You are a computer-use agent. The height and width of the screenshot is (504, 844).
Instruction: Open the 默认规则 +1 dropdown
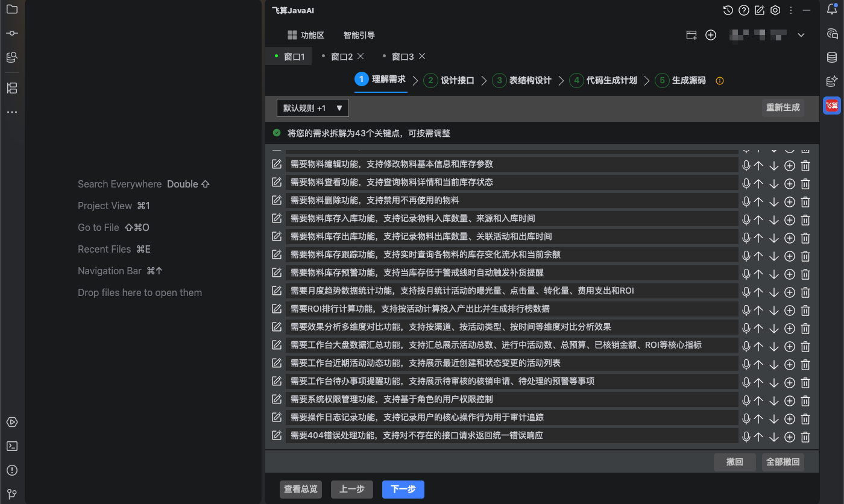coord(313,108)
